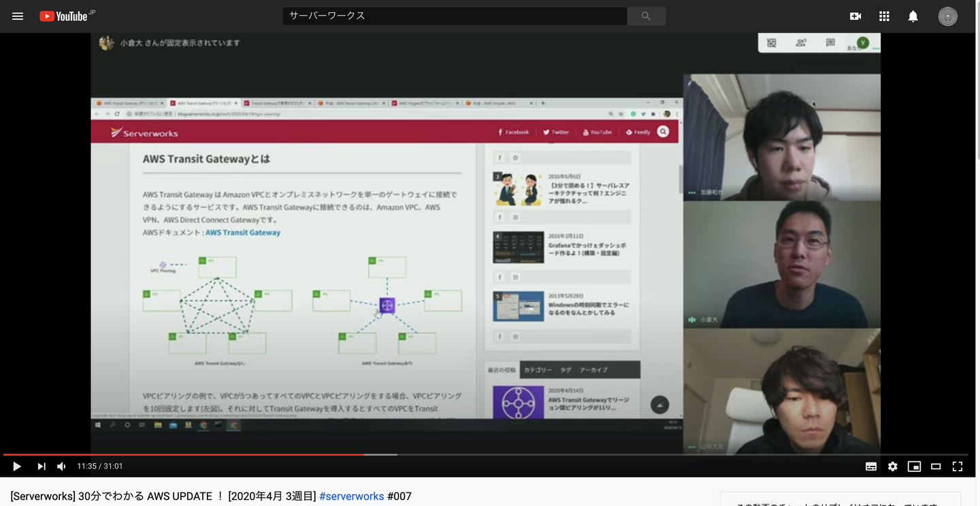The height and width of the screenshot is (506, 980).
Task: Click the browser reload button in video
Action: tap(117, 114)
